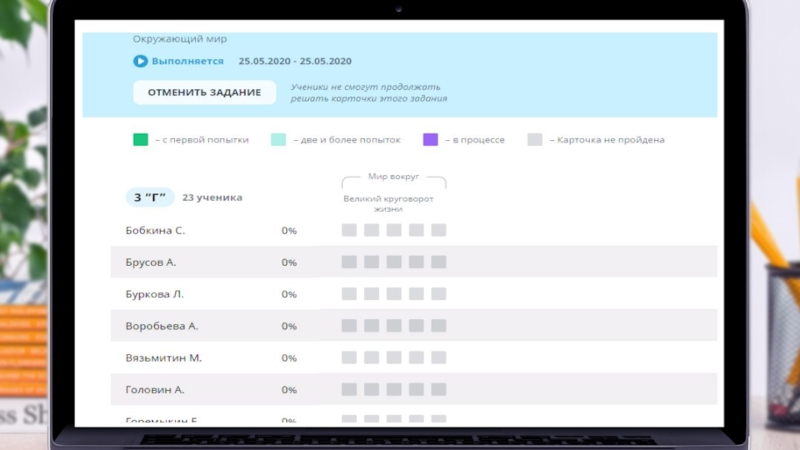The width and height of the screenshot is (800, 450).
Task: Click the blue play icon beside Выполняется
Action: click(141, 61)
